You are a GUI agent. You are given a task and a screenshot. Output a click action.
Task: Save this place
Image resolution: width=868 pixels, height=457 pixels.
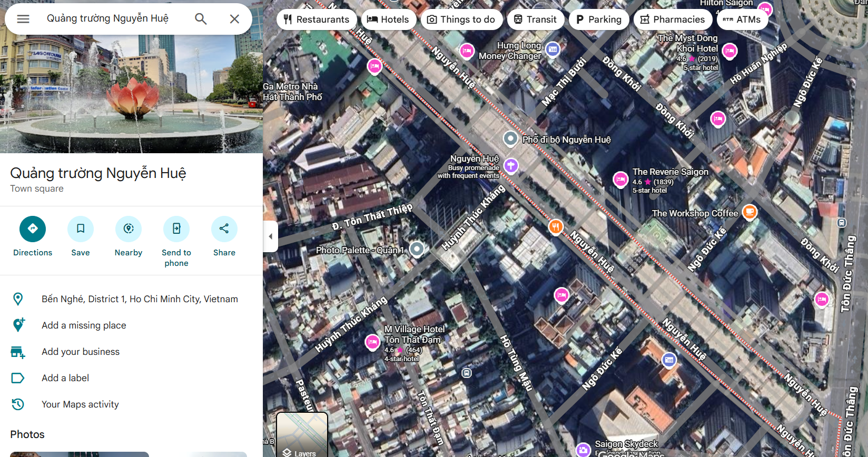(81, 236)
